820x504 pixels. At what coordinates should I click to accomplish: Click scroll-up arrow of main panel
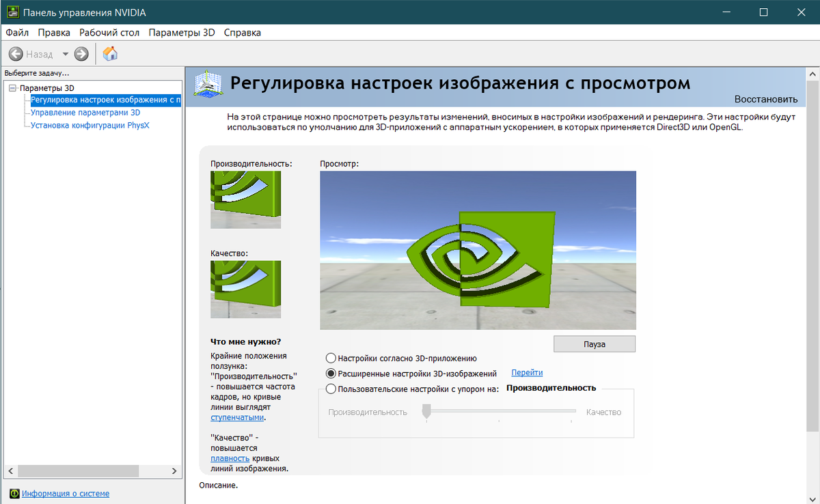(812, 73)
